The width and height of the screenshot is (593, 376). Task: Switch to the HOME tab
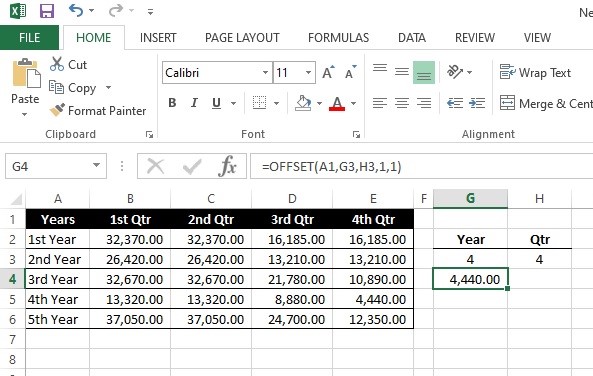click(93, 37)
